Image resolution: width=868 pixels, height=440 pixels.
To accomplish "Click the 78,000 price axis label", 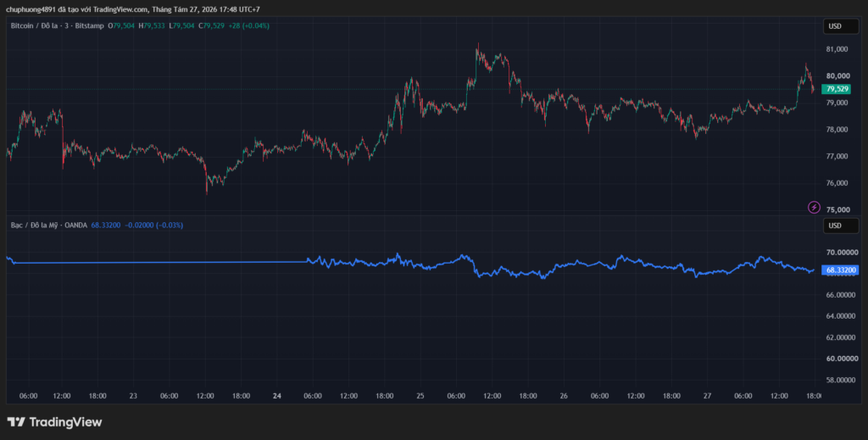I will 837,130.
